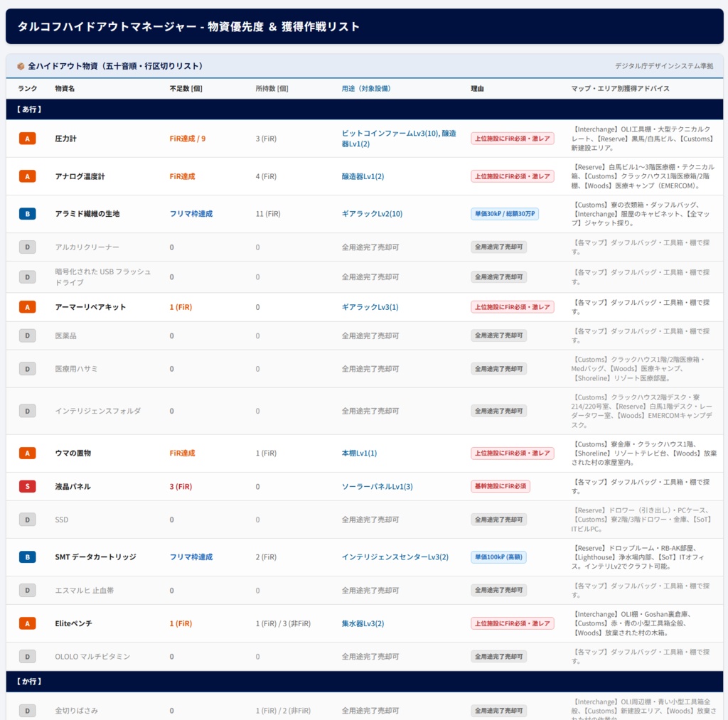Click the orange A rank badge for 圧力計
Image resolution: width=728 pixels, height=720 pixels.
28,139
